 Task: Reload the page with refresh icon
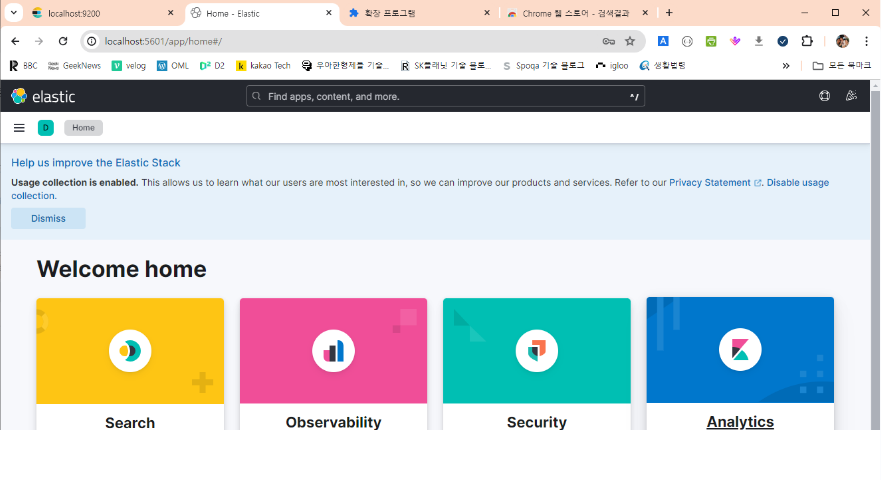(x=63, y=41)
